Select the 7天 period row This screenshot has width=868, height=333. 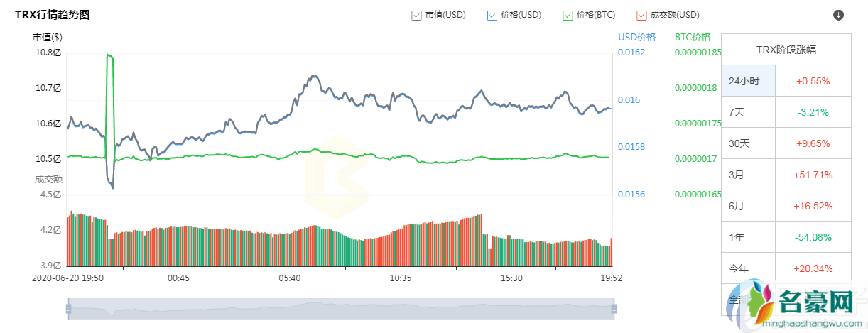click(x=786, y=112)
